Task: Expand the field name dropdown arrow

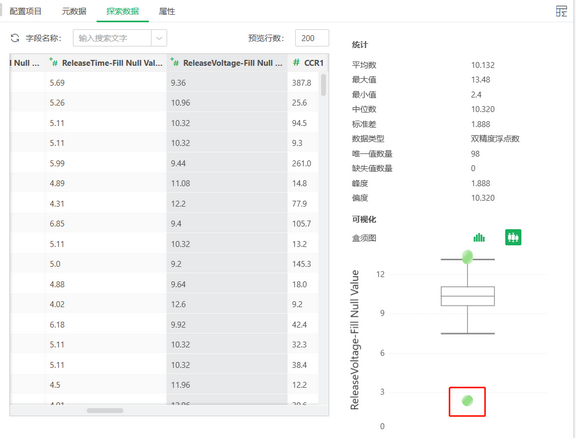Action: [159, 38]
